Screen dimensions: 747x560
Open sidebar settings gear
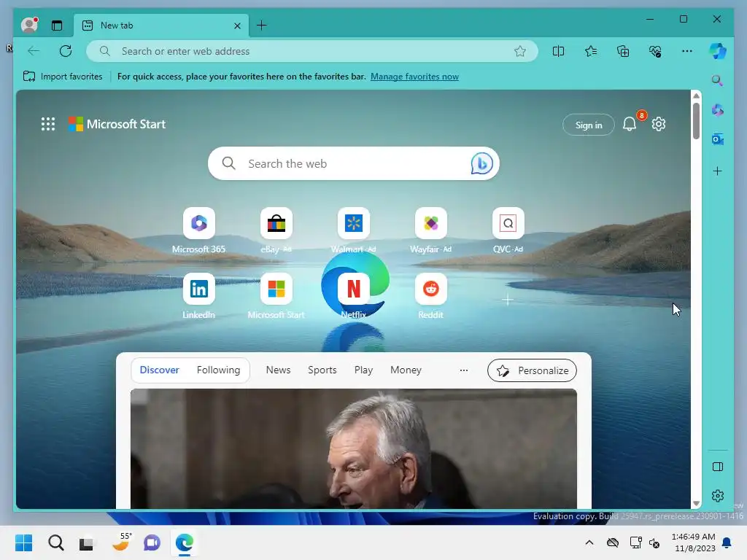point(718,496)
